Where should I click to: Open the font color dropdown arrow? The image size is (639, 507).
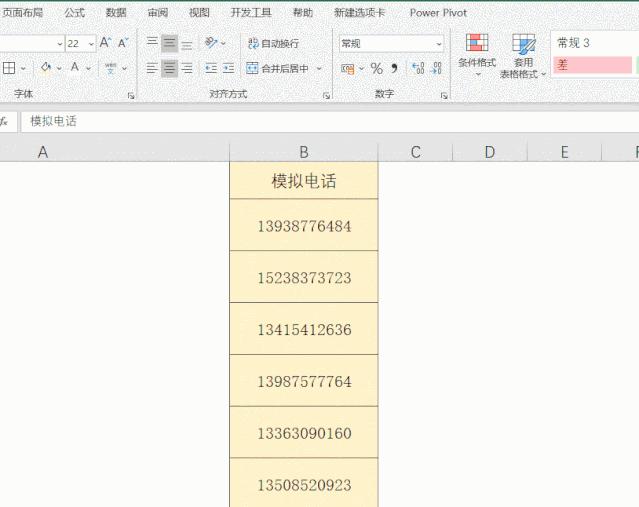pos(88,68)
